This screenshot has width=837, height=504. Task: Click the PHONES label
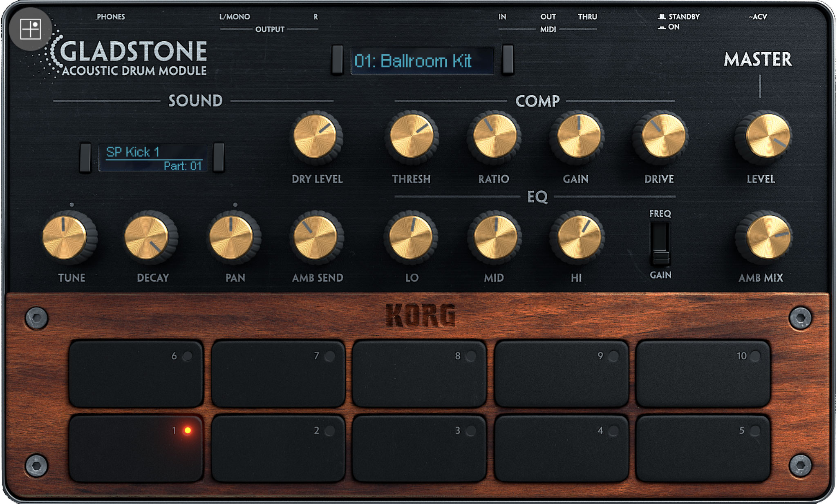click(111, 17)
